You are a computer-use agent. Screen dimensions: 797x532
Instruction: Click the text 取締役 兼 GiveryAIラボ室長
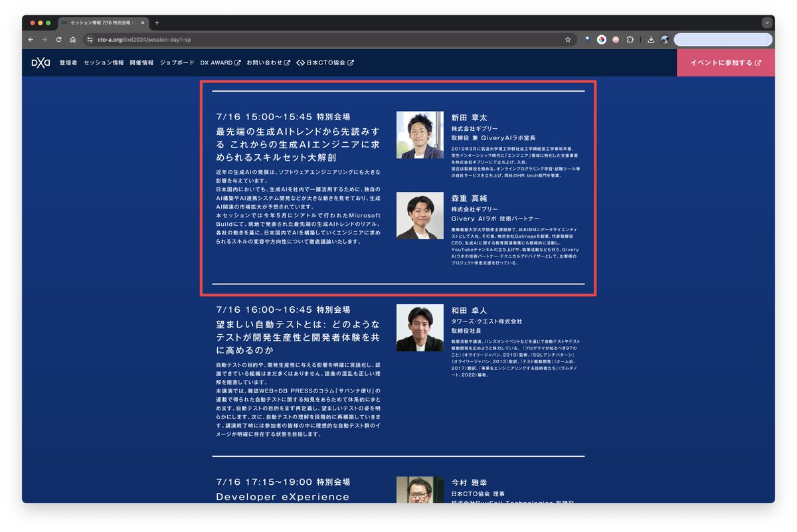click(493, 137)
